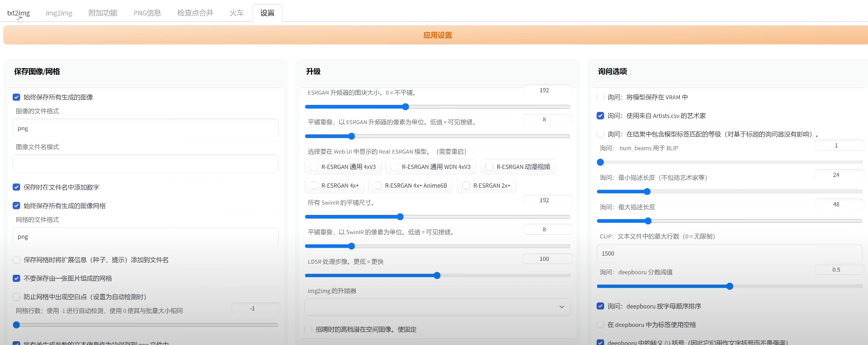The image size is (868, 345).
Task: Click the 应用设置 apply settings button
Action: pos(437,35)
